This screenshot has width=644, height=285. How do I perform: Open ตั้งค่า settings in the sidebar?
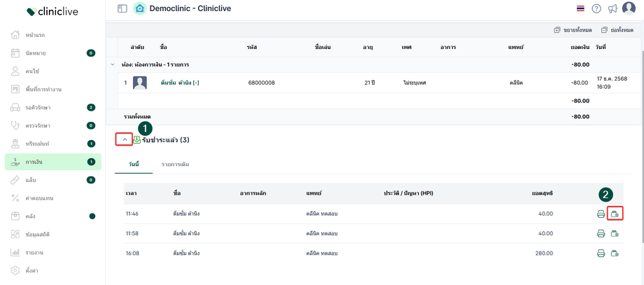[x=31, y=271]
